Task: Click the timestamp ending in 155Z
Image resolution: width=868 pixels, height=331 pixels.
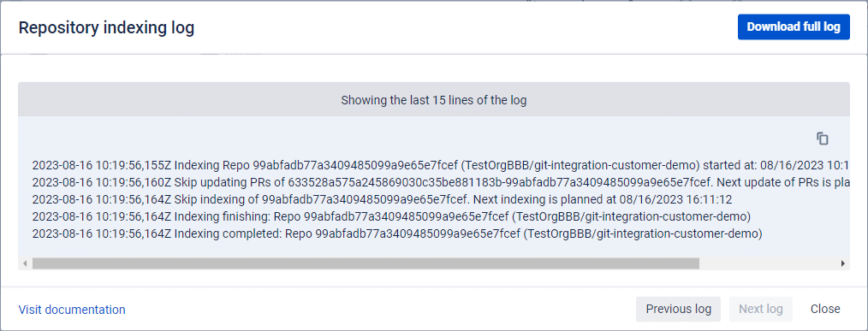Action: tap(101, 165)
